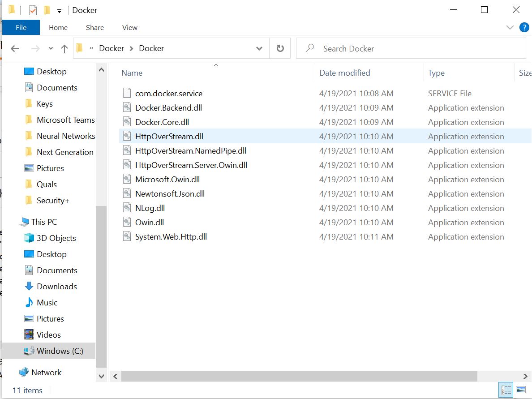Expand the ribbon with the chevron
Image resolution: width=532 pixels, height=399 pixels.
(510, 27)
